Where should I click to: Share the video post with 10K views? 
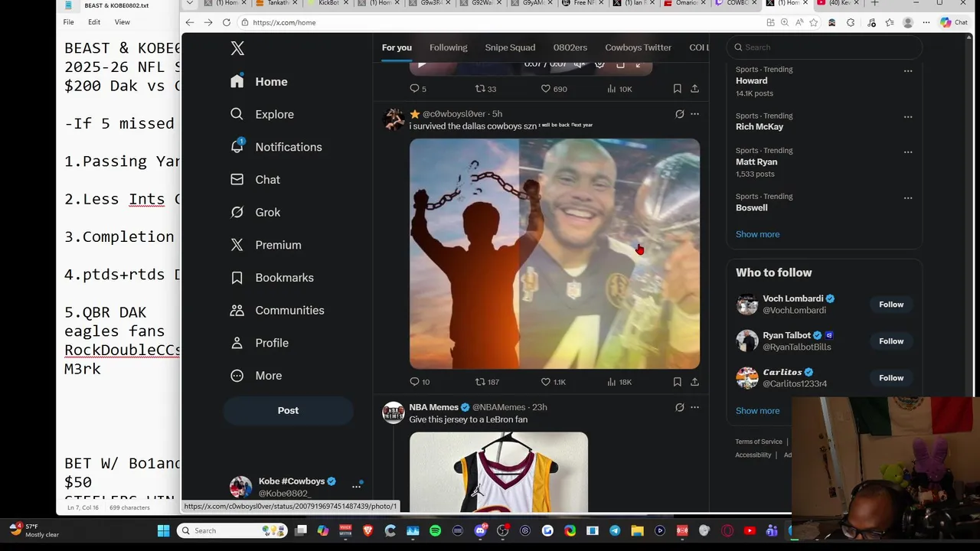tap(694, 89)
